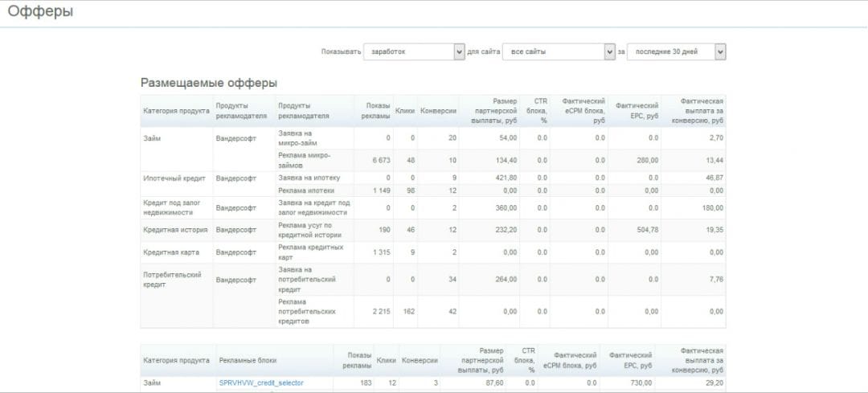Viewport: 868px width, 393px height.
Task: Select the impressions value "1 315"
Action: [382, 252]
